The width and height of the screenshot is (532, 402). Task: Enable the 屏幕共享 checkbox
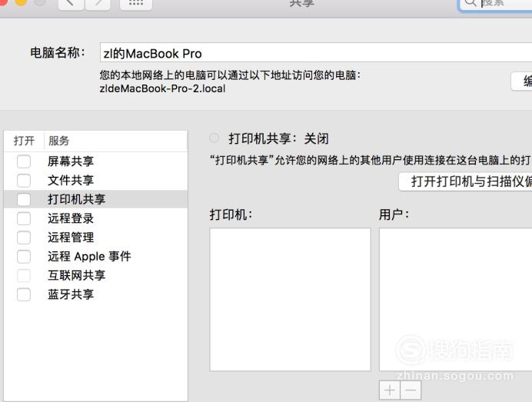pyautogui.click(x=24, y=161)
